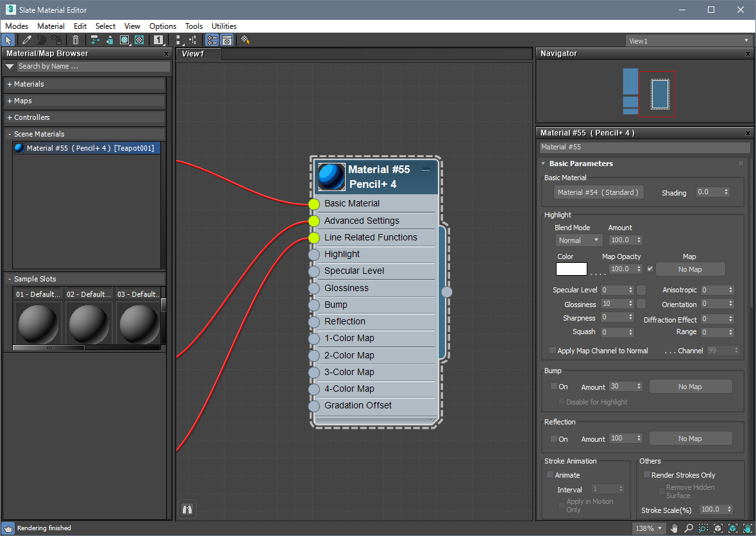The width and height of the screenshot is (756, 536).
Task: Open the Utilities menu
Action: [x=224, y=26]
